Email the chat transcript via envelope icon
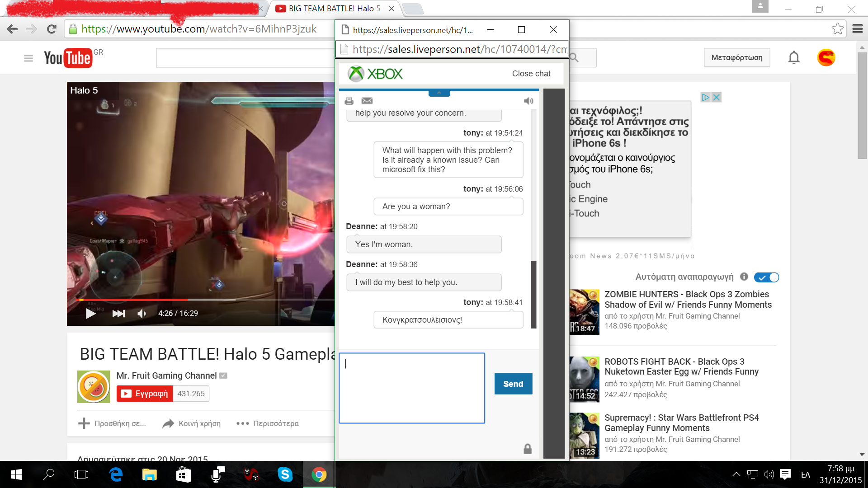 point(367,101)
